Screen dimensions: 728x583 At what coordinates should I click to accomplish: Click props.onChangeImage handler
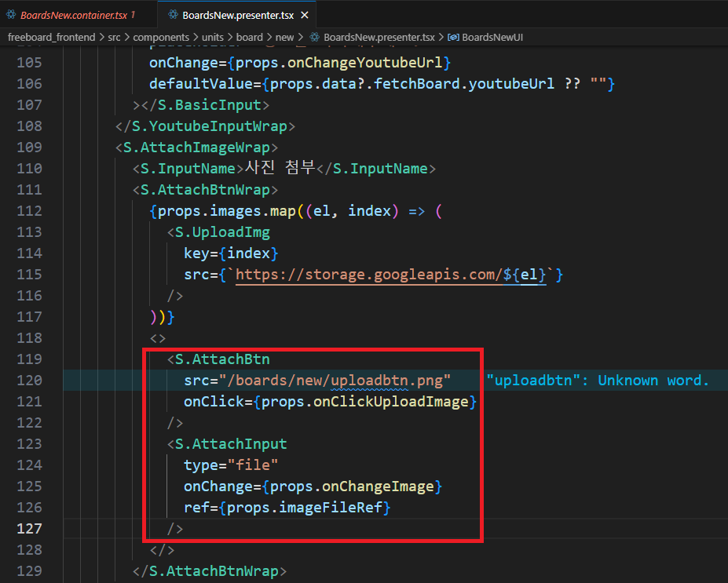click(x=352, y=486)
